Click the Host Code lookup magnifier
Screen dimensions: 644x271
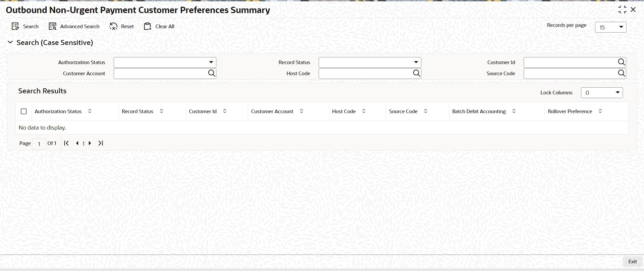pyautogui.click(x=416, y=73)
